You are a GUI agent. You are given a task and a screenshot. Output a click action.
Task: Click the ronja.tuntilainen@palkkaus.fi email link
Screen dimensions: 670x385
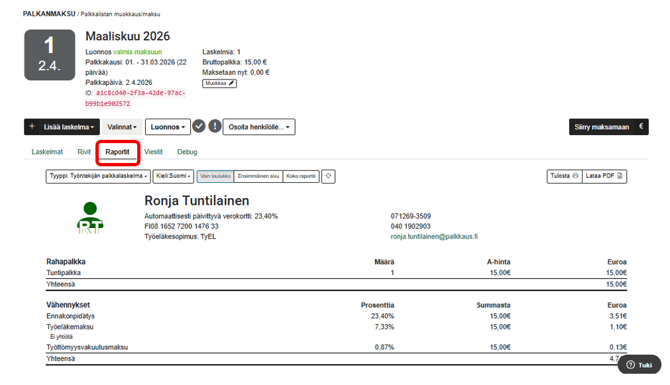click(434, 236)
